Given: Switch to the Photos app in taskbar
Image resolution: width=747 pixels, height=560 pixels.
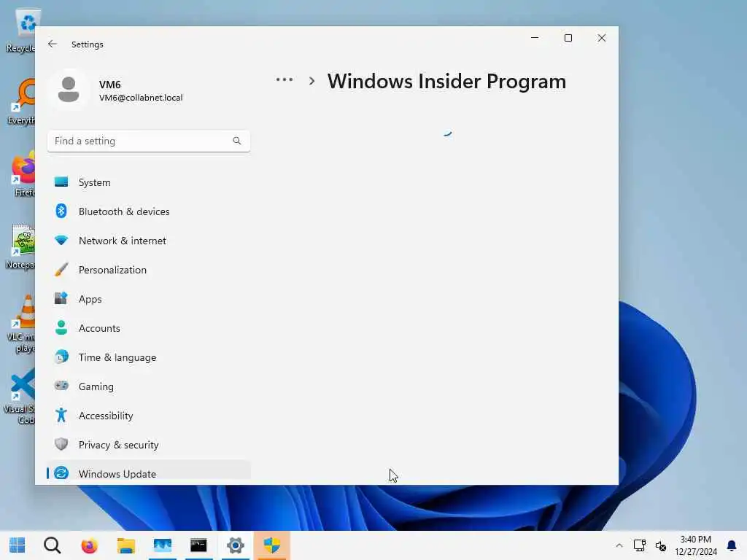Looking at the screenshot, I should [x=163, y=545].
